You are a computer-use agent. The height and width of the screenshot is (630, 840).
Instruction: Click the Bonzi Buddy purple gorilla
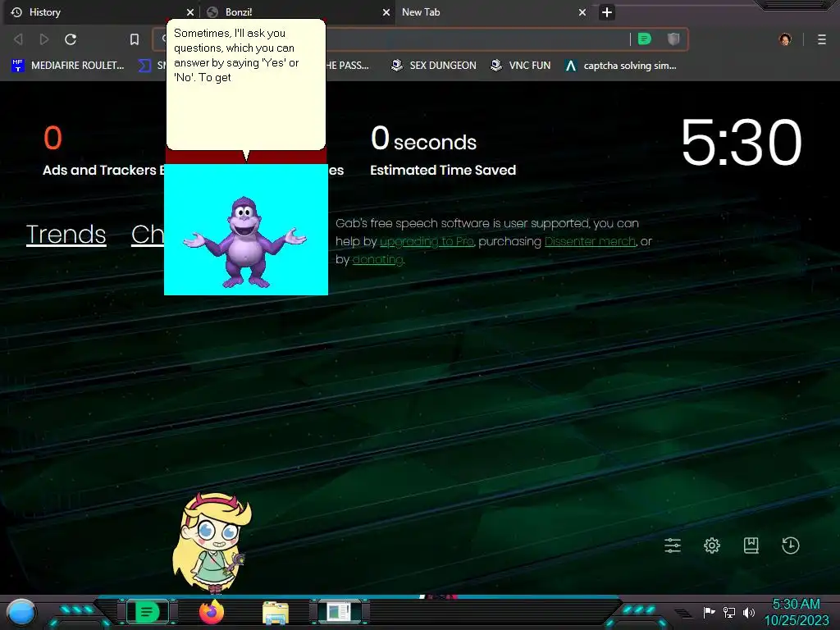pos(244,242)
